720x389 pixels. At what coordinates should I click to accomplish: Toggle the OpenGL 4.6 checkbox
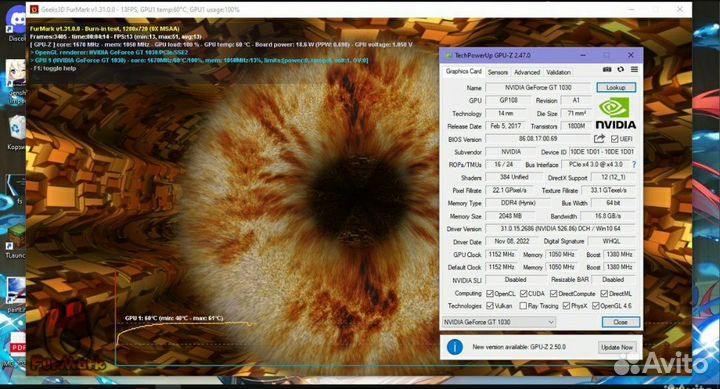pyautogui.click(x=596, y=306)
